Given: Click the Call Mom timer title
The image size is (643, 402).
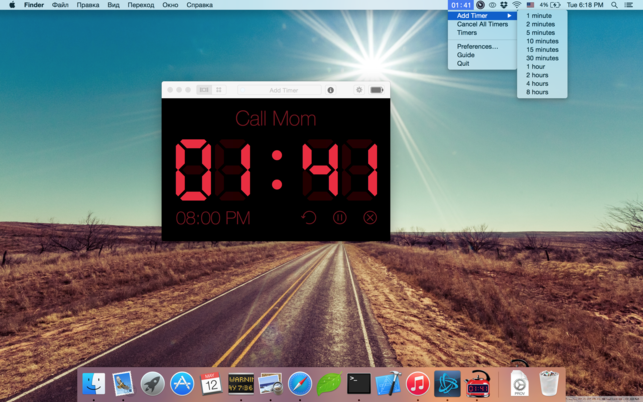Looking at the screenshot, I should (x=276, y=119).
